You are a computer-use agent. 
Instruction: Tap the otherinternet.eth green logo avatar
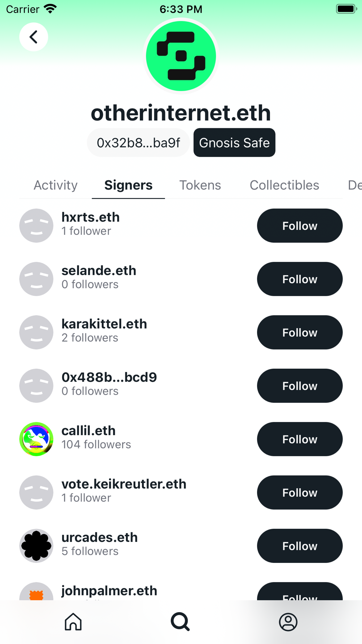point(181,56)
